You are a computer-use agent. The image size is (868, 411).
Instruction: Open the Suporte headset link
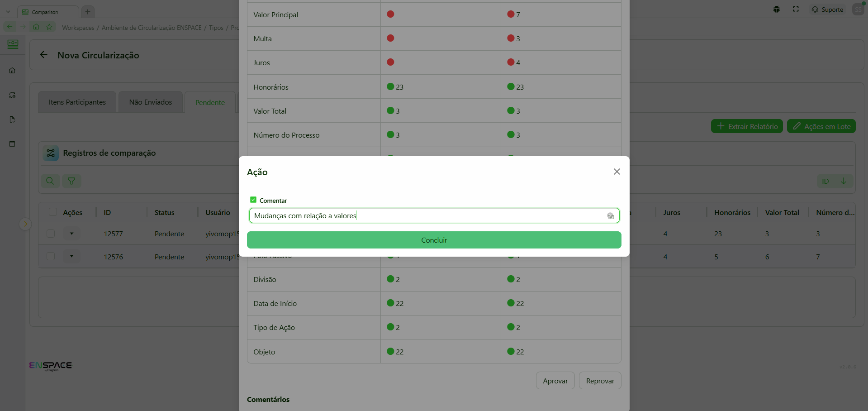coord(827,10)
